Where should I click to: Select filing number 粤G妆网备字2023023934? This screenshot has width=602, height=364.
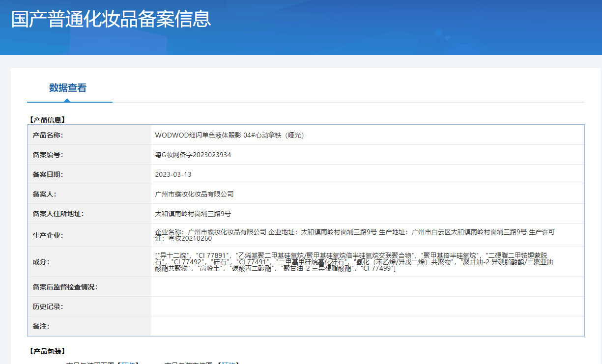(193, 155)
